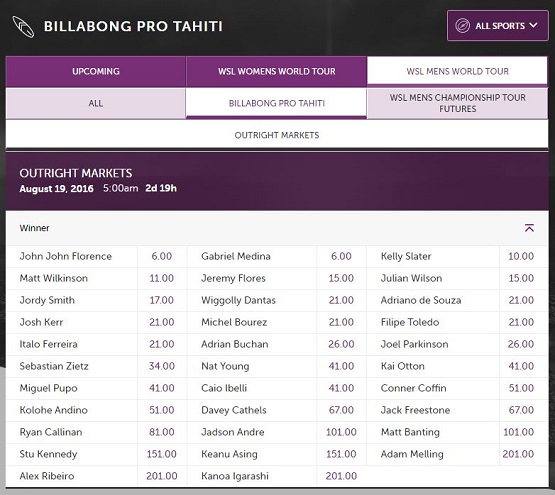Viewport: 555px width, 495px height.
Task: Select Nat Young odds 41.00
Action: pos(341,366)
